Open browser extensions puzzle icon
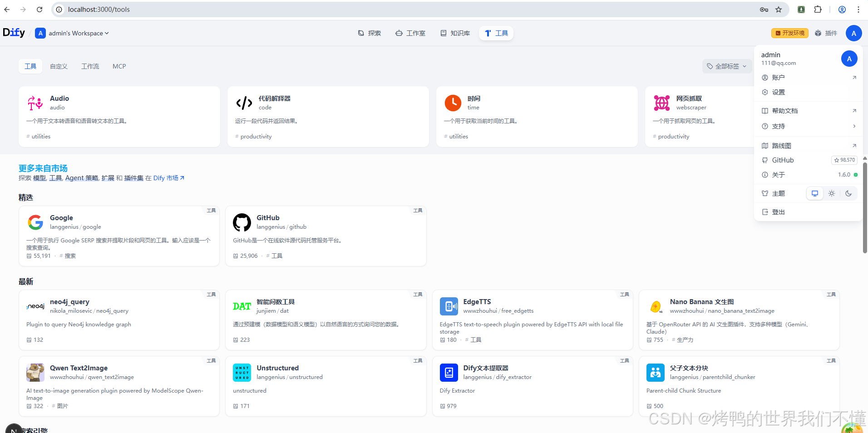The image size is (868, 433). point(818,10)
